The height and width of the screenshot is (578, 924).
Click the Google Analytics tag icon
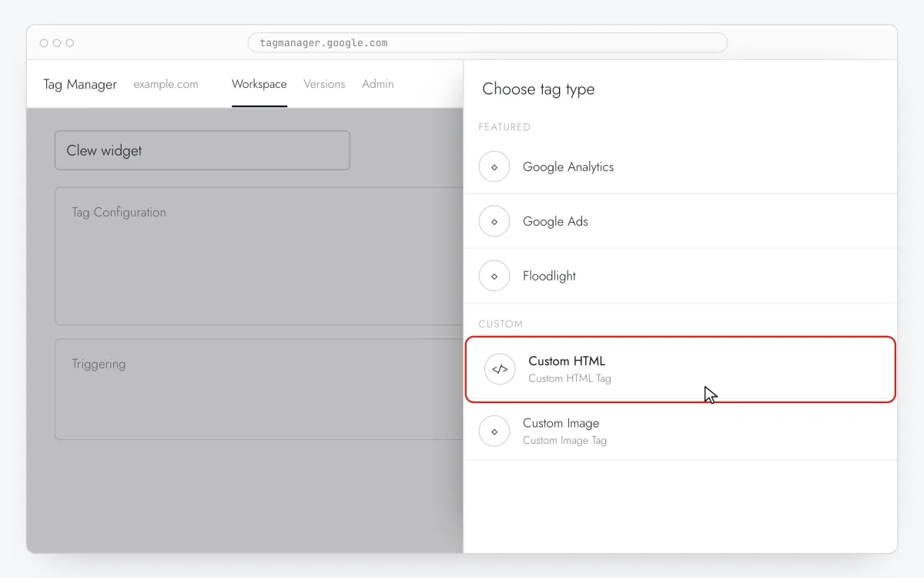494,166
